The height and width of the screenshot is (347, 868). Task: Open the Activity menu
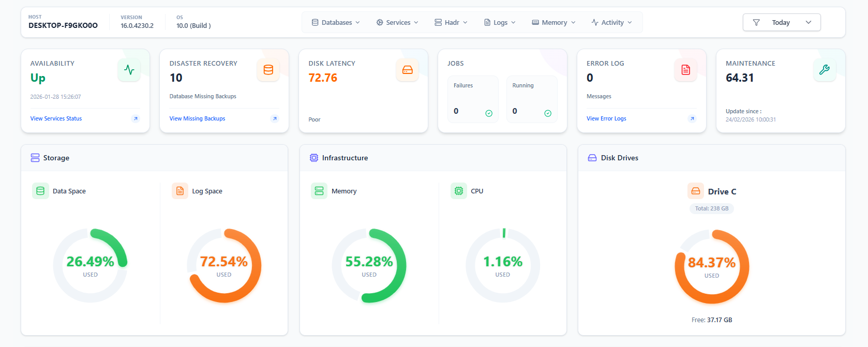611,22
